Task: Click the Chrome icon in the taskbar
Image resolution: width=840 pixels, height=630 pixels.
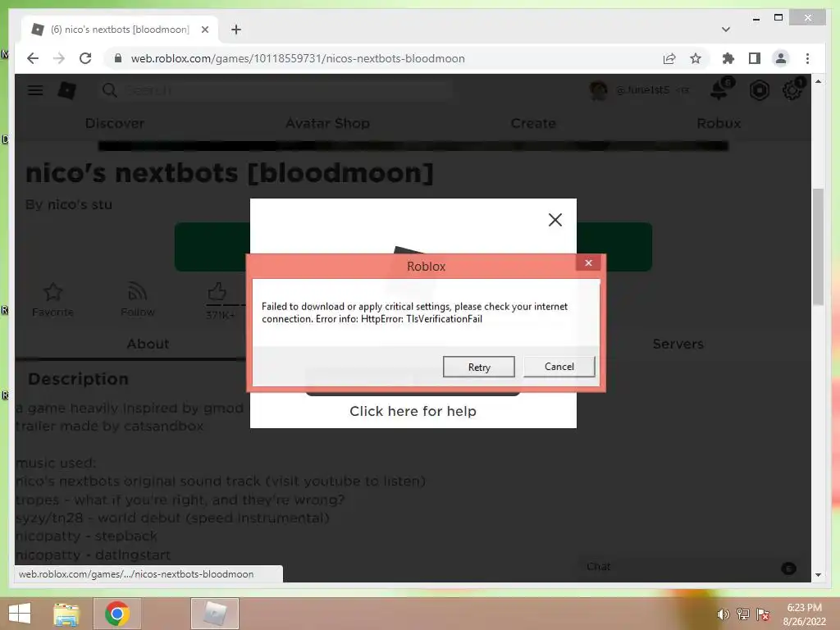Action: (117, 614)
